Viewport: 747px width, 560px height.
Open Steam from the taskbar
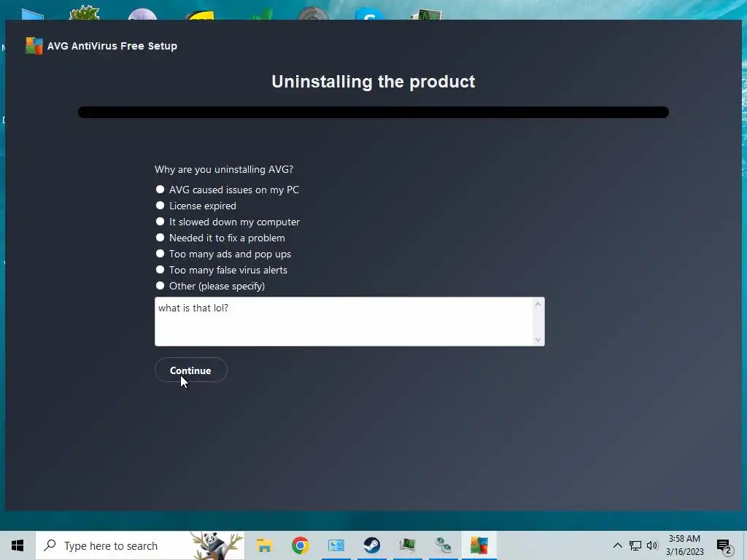pos(371,545)
